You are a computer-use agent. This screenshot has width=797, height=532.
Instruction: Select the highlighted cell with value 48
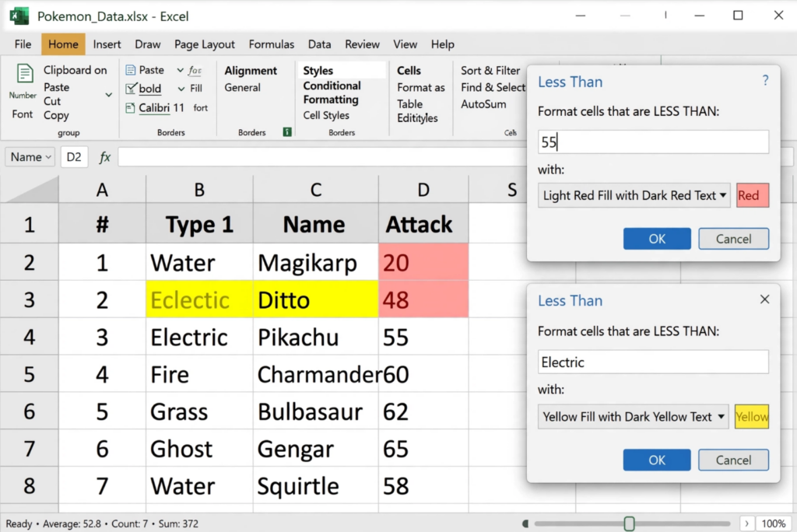423,299
